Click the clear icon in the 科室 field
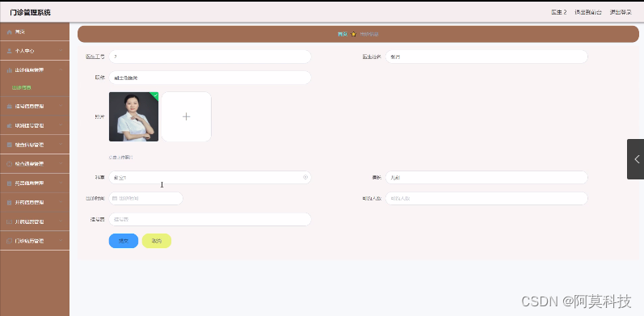 305,177
